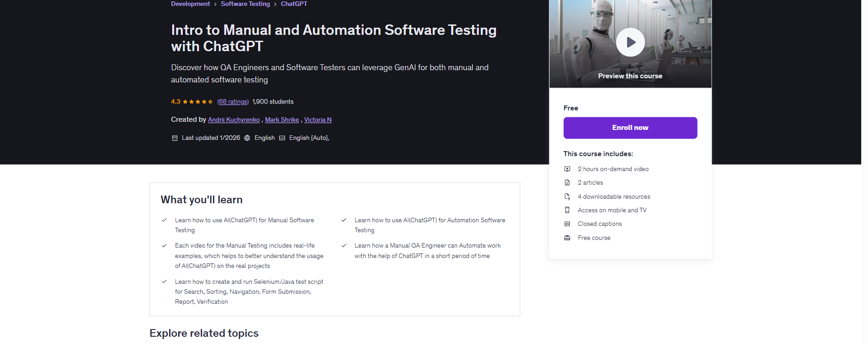The image size is (868, 344).
Task: Open instructor Victoria N's profile
Action: point(318,119)
